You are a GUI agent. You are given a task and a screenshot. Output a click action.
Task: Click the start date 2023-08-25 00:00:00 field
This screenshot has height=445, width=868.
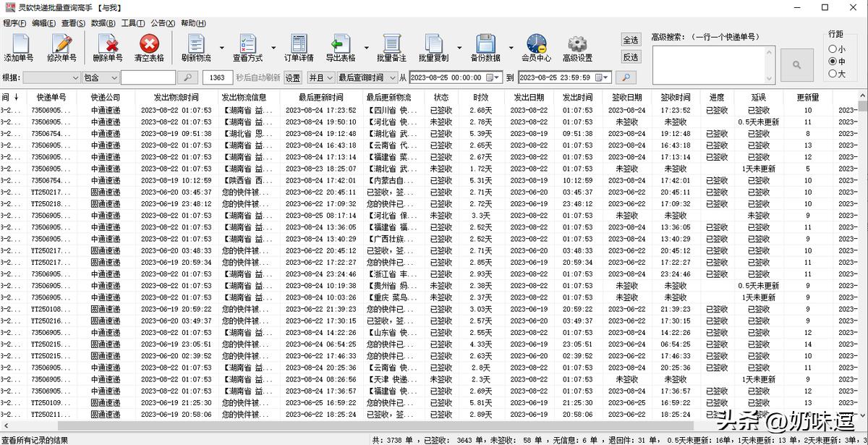(x=456, y=77)
